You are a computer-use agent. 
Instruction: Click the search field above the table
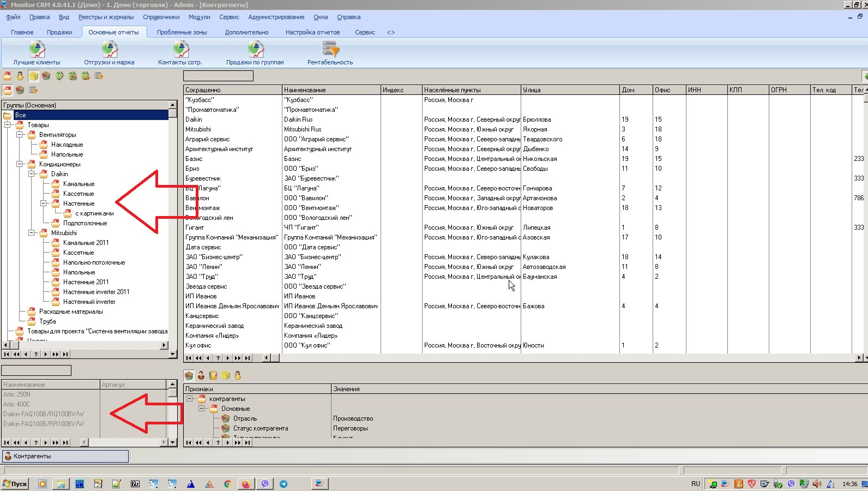click(218, 76)
